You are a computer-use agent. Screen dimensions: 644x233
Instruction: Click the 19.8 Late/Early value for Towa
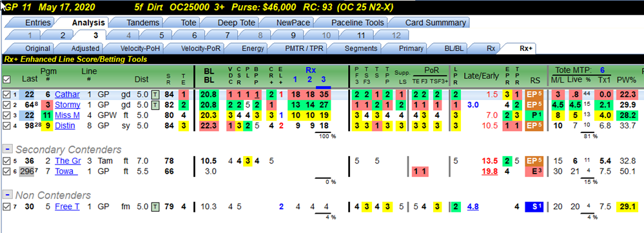[x=489, y=171]
